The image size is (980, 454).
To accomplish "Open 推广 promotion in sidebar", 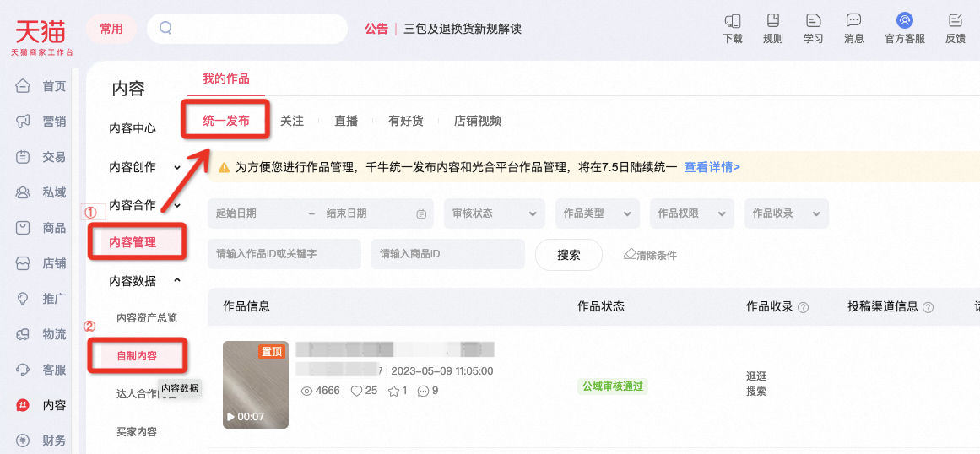I will point(42,299).
